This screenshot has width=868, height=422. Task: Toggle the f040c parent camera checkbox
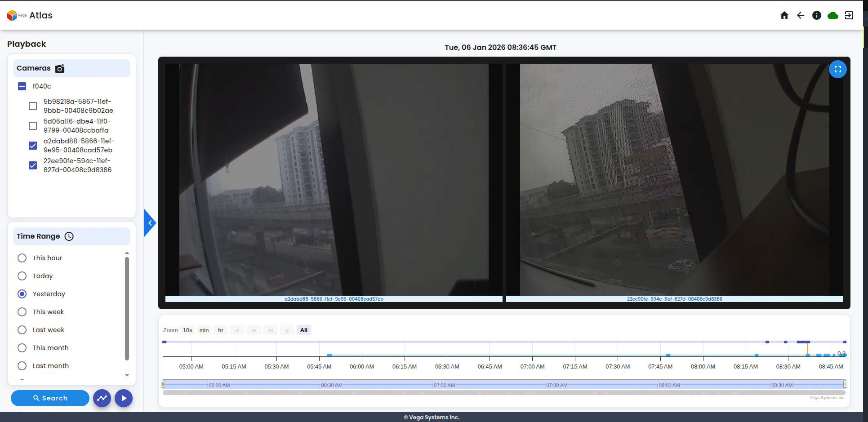click(22, 86)
